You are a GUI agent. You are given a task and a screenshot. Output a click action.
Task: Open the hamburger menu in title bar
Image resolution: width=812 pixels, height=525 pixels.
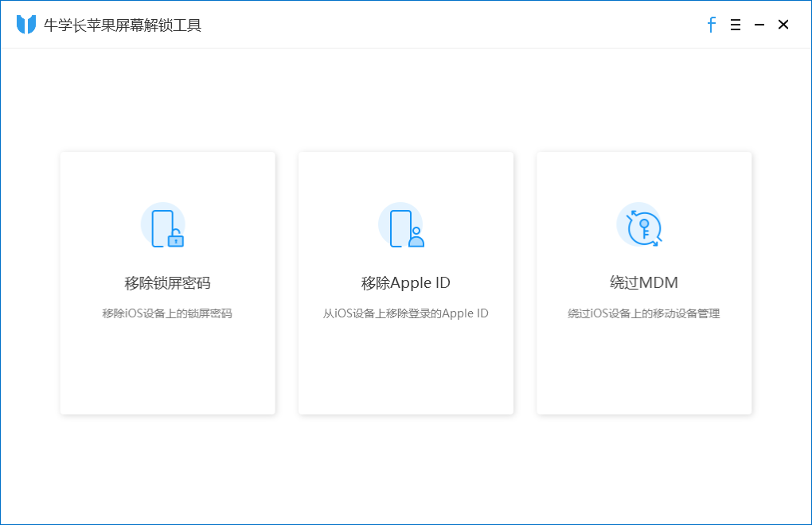click(736, 25)
